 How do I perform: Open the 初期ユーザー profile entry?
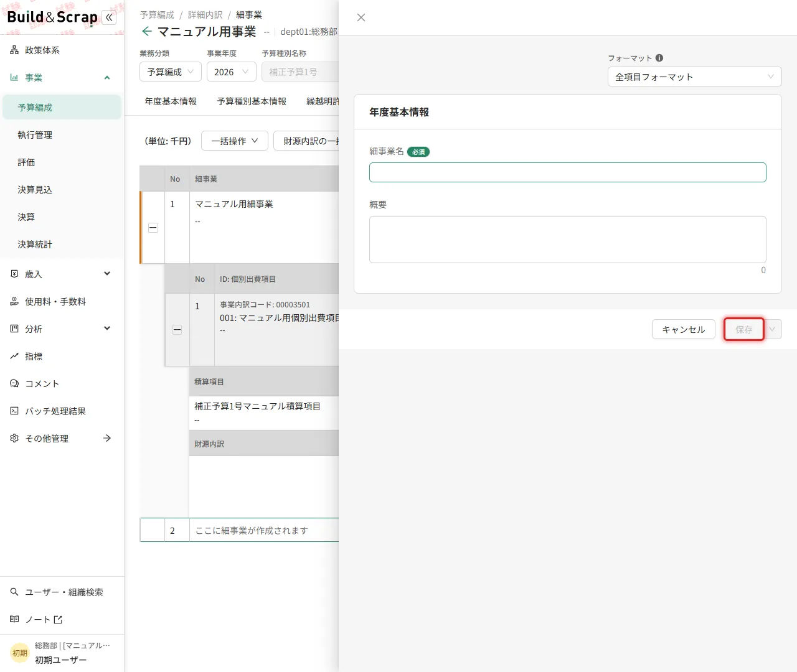pos(62,653)
